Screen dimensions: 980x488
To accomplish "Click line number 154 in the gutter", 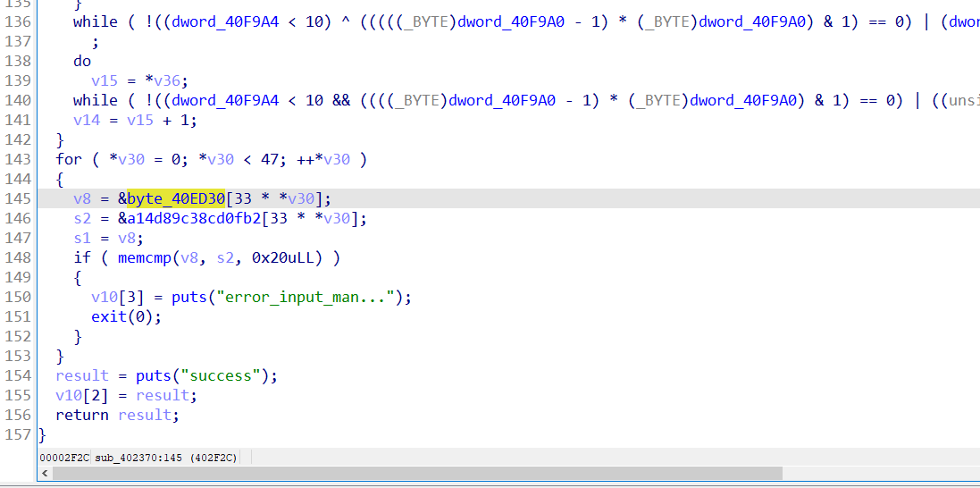I will 18,375.
